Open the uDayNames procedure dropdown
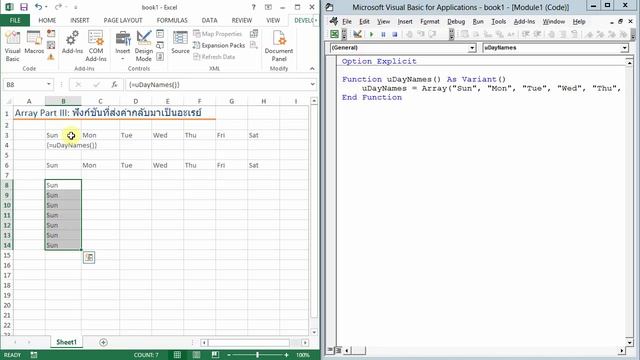640x360 pixels. click(624, 48)
